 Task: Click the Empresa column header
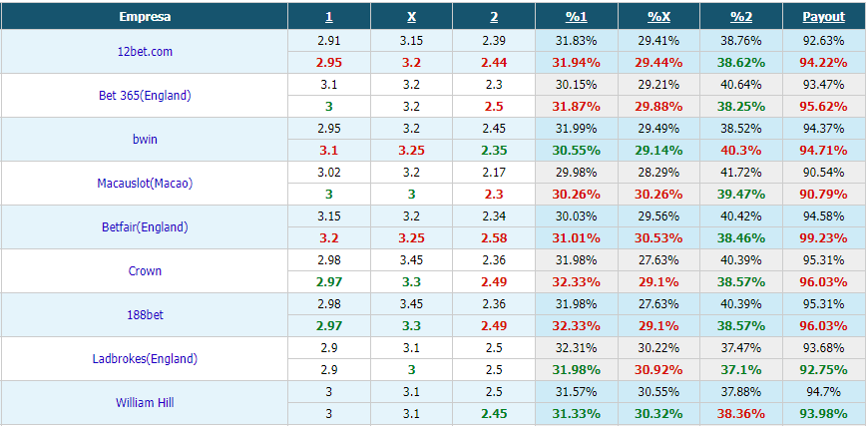(145, 17)
